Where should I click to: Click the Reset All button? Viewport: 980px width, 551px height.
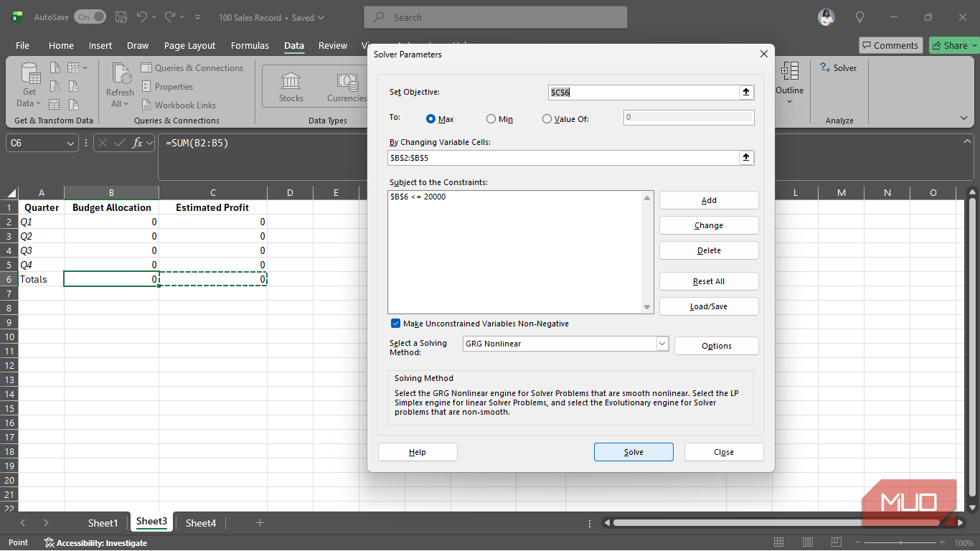click(709, 281)
